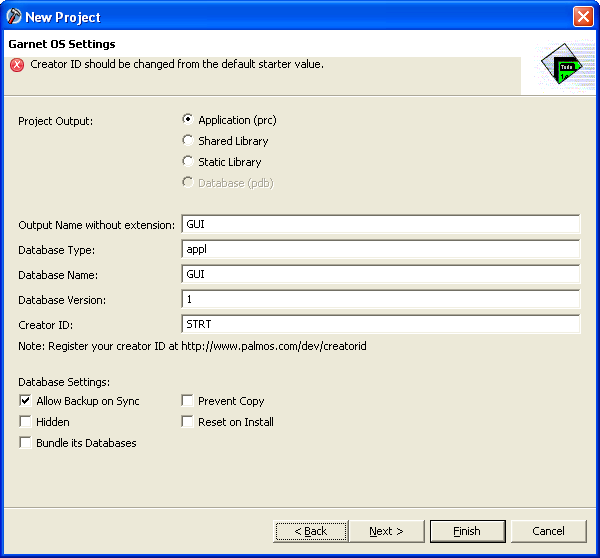Viewport: 600px width, 558px height.
Task: Click the red error icon in the banner
Action: coord(17,65)
